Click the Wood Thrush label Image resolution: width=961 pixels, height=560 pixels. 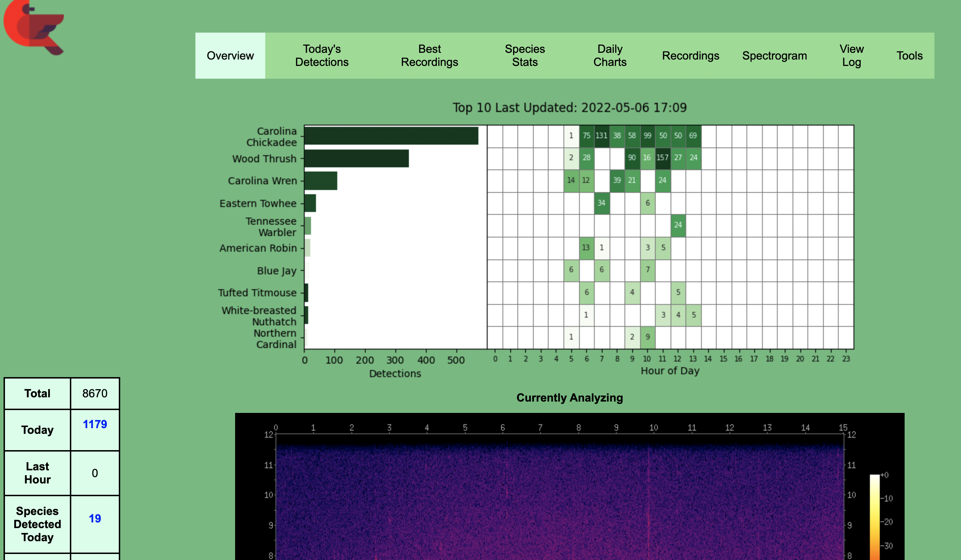tap(264, 158)
